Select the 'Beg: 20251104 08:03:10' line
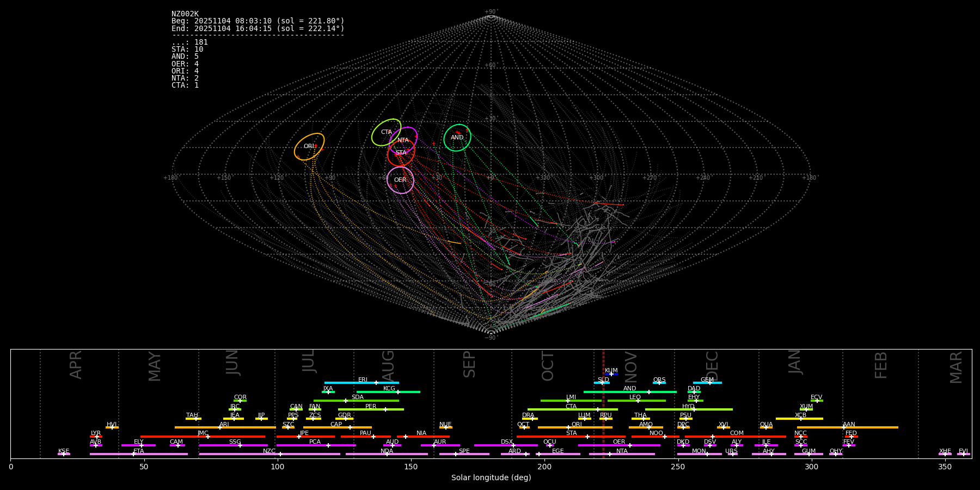Image resolution: width=980 pixels, height=490 pixels. 258,21
